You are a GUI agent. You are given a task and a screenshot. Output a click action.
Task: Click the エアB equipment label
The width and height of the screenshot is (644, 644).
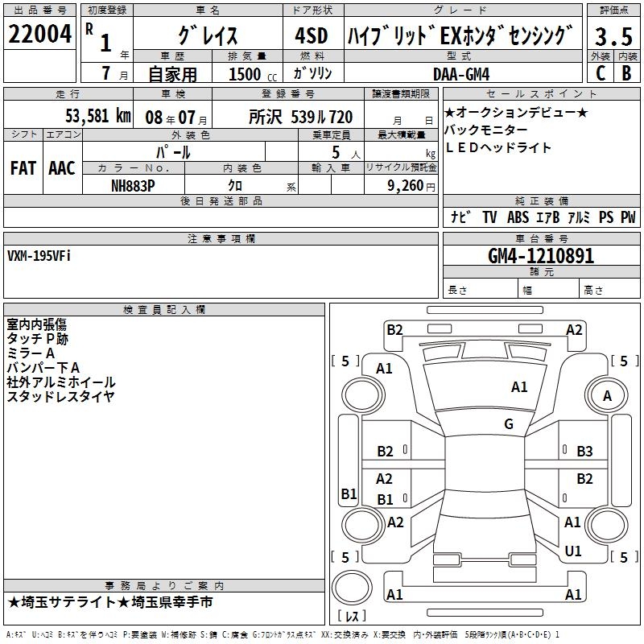548,217
